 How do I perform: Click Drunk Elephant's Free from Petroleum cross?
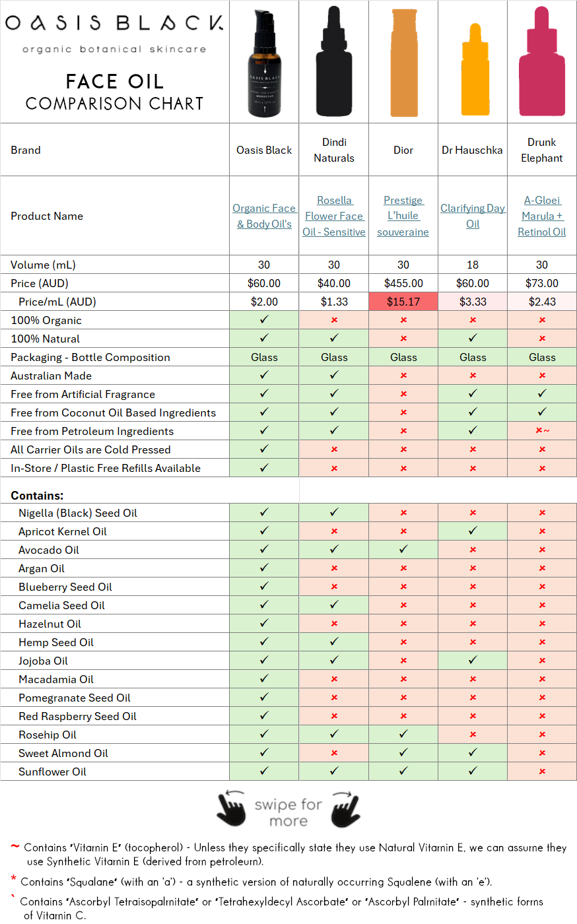(x=541, y=431)
